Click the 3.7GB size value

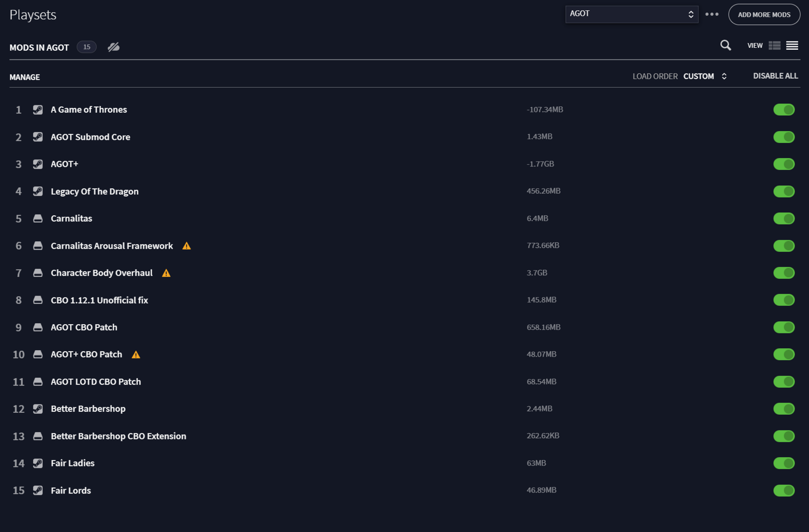coord(537,272)
